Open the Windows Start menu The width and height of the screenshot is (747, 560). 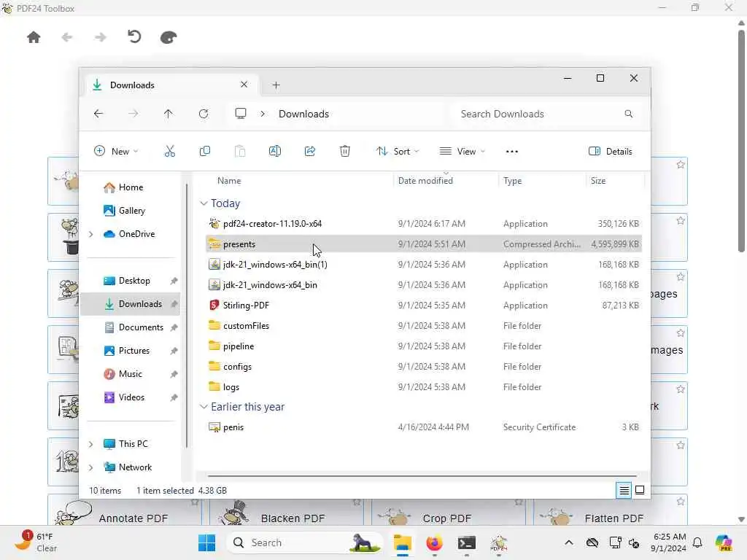coord(206,542)
